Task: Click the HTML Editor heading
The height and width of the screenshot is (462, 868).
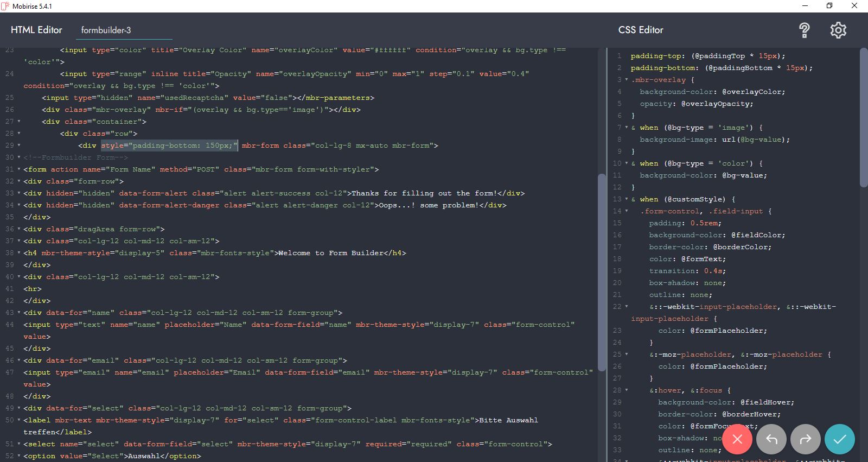Action: coord(36,30)
